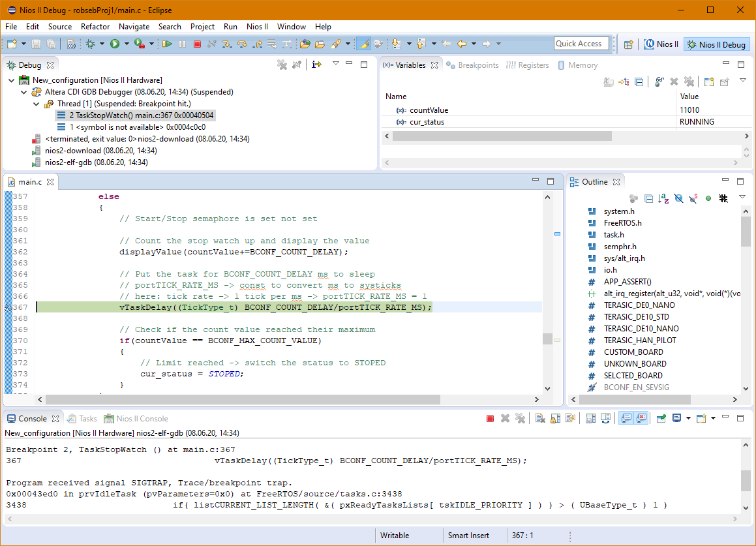Image resolution: width=756 pixels, height=546 pixels.
Task: Collapse the New_configuration tree node
Action: (x=12, y=80)
